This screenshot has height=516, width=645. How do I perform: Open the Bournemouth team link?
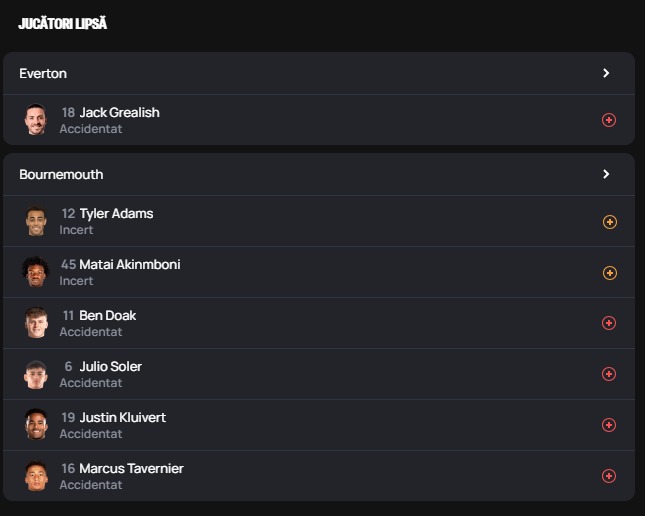click(61, 174)
